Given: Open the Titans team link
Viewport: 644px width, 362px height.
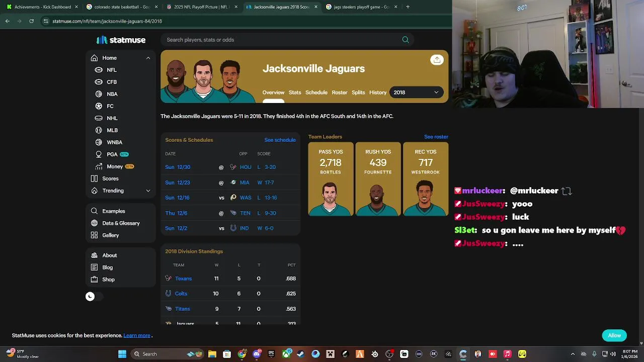Looking at the screenshot, I should tap(183, 309).
